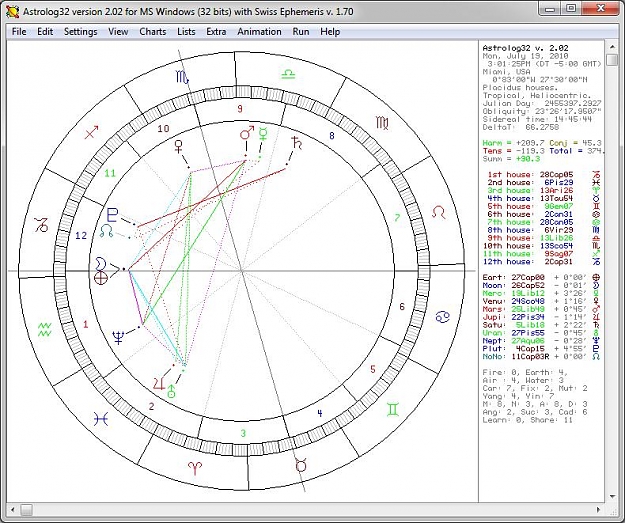Click the Cancer sign symbol on the zodiac ring
Viewport: 625px width, 523px height.
[442, 317]
